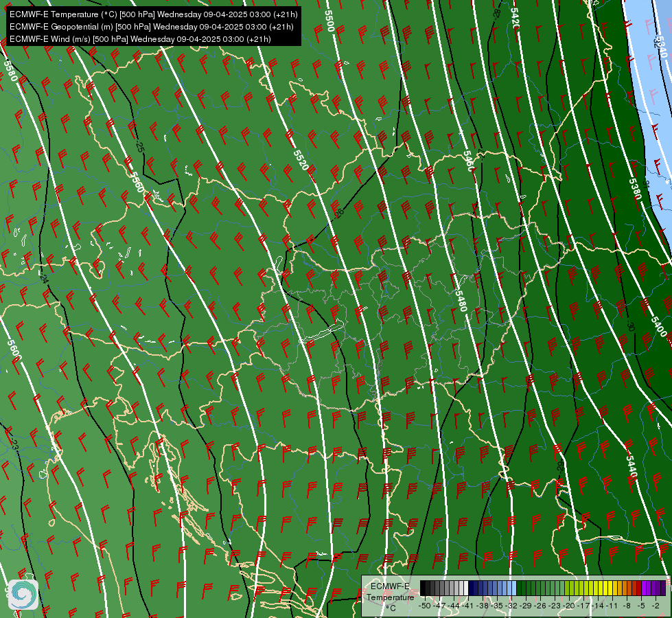Click the 5560 geopotential contour label
This screenshot has width=672, height=618.
[137, 182]
